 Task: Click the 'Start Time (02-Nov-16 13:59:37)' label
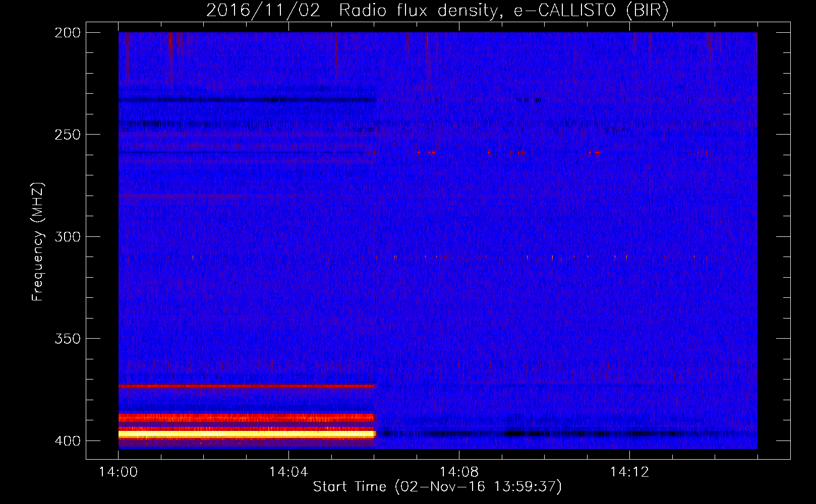[437, 487]
